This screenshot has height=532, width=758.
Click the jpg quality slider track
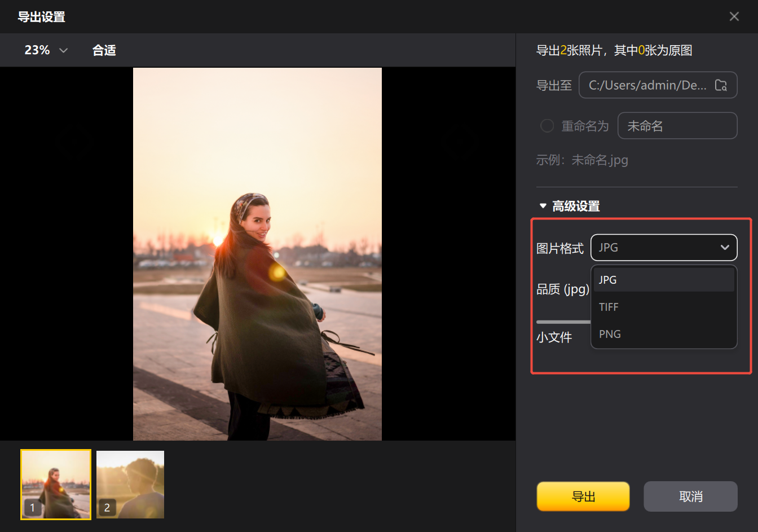click(x=563, y=322)
